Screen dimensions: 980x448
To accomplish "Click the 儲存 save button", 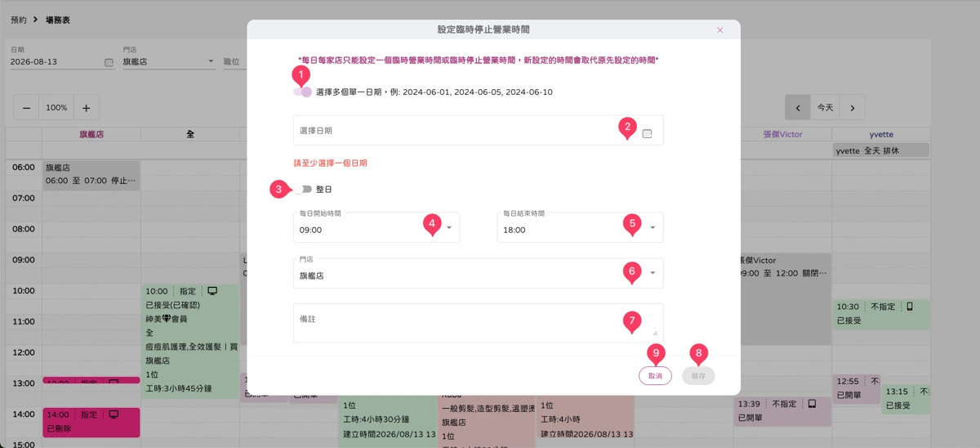I will point(698,376).
